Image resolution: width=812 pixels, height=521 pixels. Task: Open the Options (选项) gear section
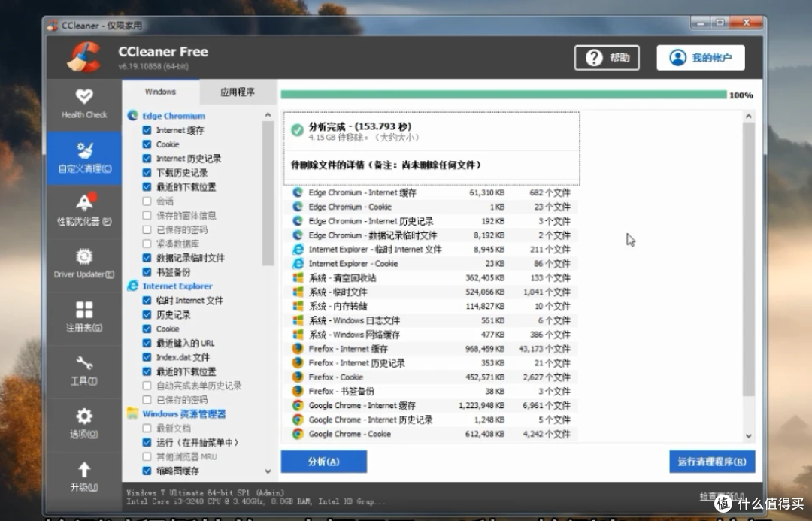click(84, 423)
